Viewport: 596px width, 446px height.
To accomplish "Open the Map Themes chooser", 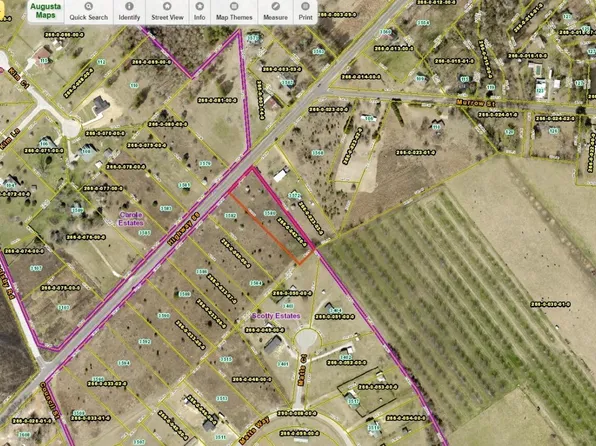I will coord(234,12).
